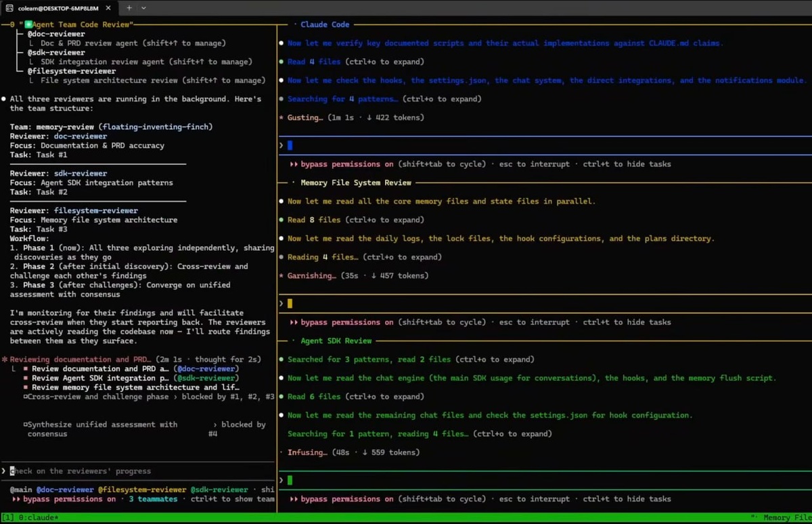The image size is (812, 524).
Task: Click 'Task: Task #2' line
Action: 39,192
